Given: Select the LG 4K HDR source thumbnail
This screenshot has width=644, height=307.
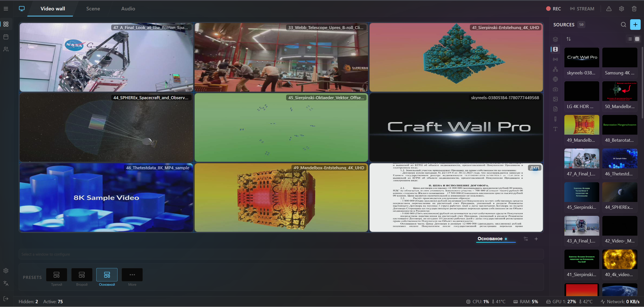Looking at the screenshot, I should (582, 91).
